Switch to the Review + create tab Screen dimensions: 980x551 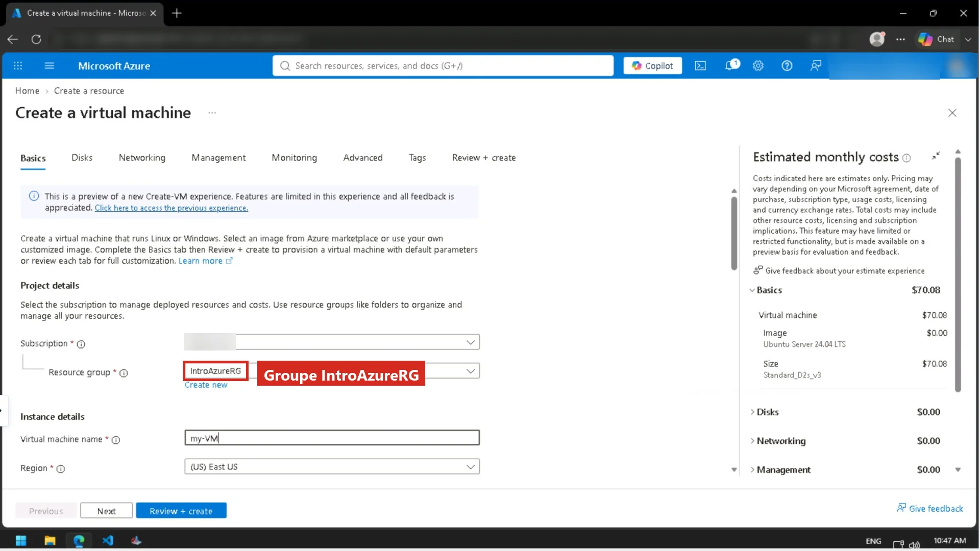(483, 158)
